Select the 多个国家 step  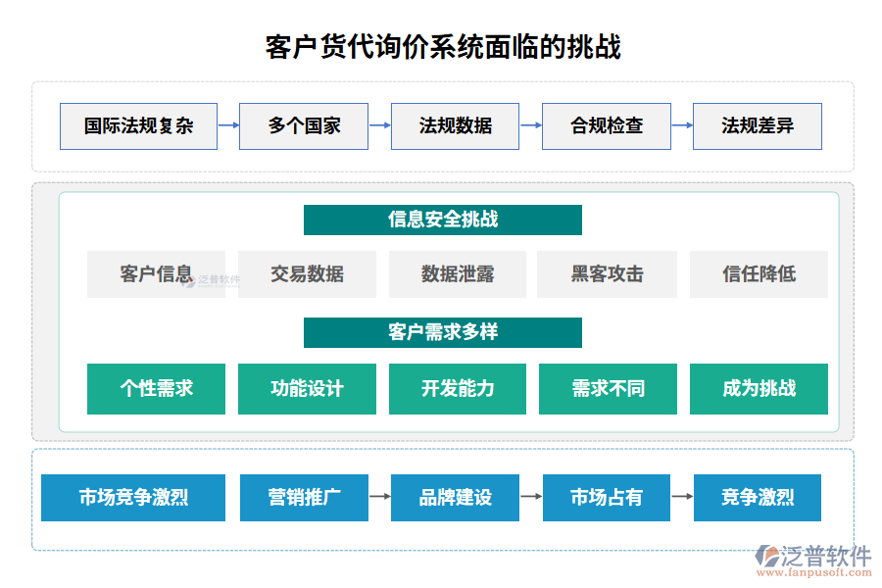pyautogui.click(x=304, y=125)
